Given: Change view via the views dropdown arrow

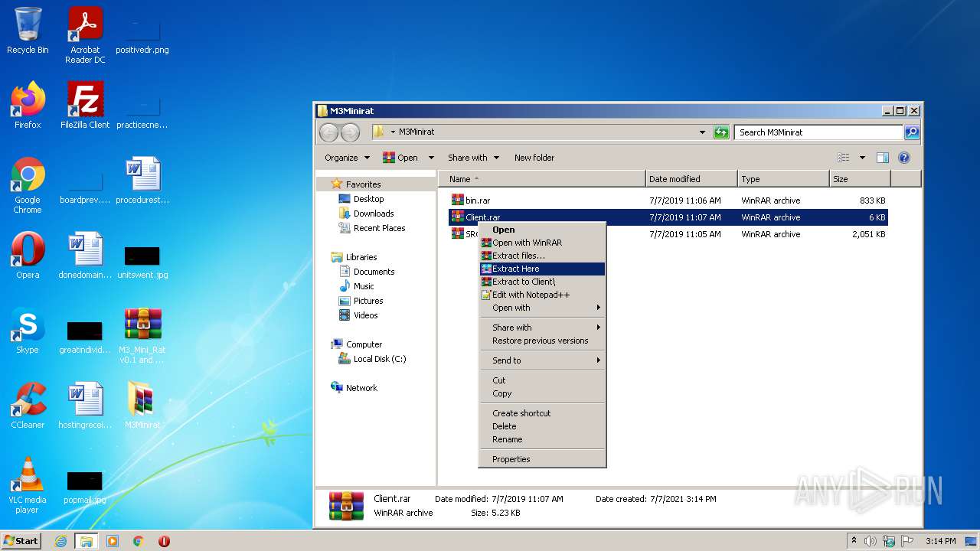Looking at the screenshot, I should (862, 158).
